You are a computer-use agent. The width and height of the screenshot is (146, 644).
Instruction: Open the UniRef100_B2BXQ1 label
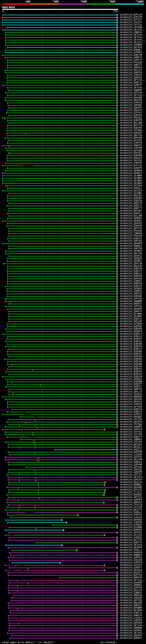[131, 77]
